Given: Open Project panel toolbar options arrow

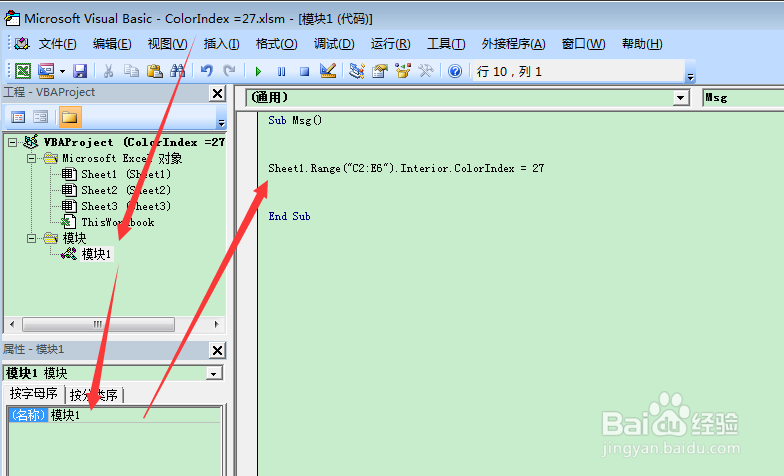Looking at the screenshot, I should (221, 122).
